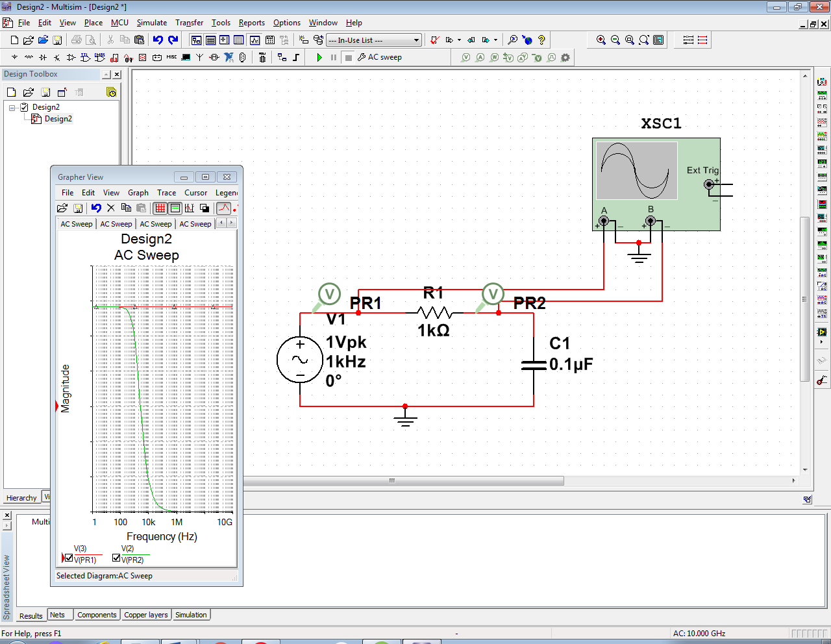Open the Grapher icon in main toolbar
This screenshot has height=644, width=831.
(254, 40)
